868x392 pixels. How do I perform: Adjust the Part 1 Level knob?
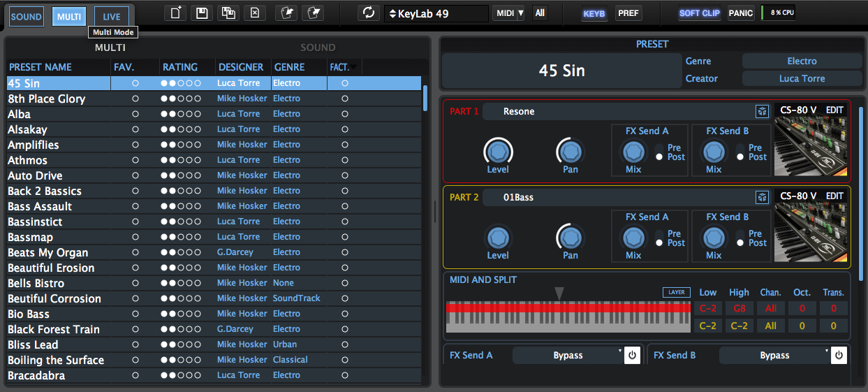[498, 151]
